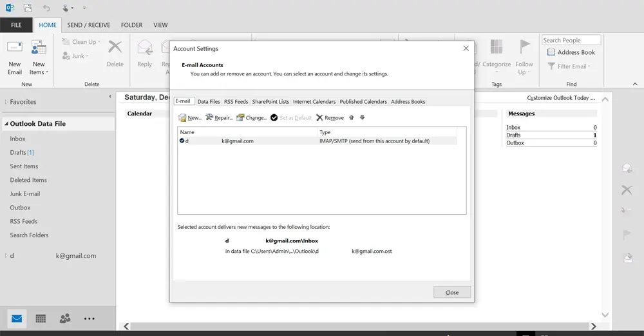Click Repair... in Account Settings
644x336 pixels.
(219, 117)
